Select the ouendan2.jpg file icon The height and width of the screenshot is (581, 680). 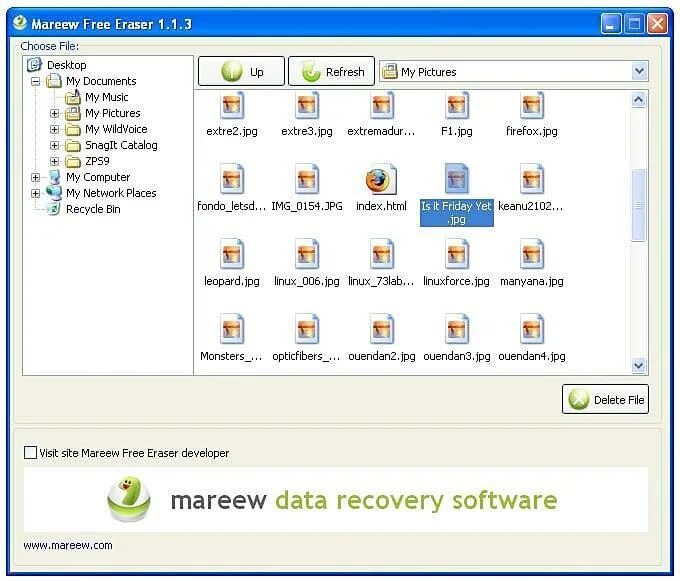(382, 329)
